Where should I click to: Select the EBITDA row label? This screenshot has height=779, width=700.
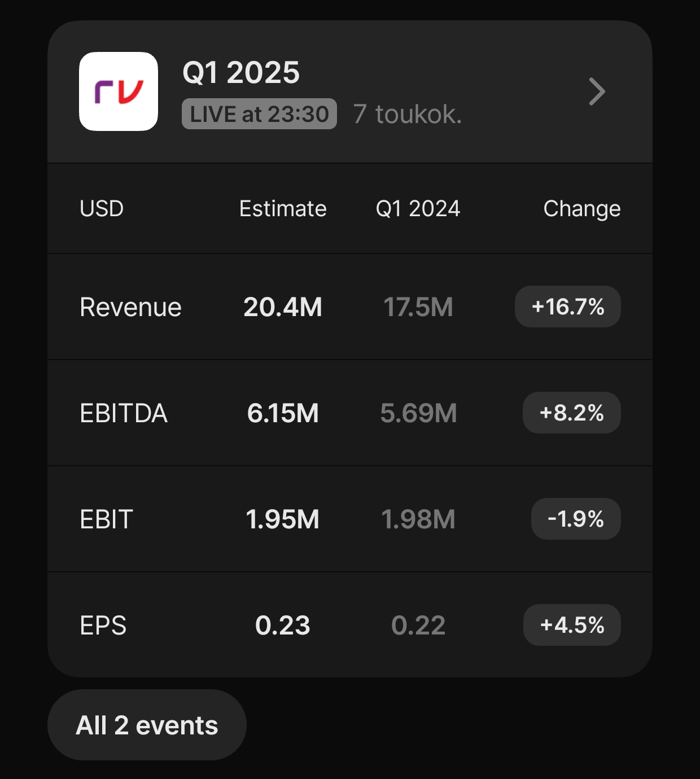[124, 413]
